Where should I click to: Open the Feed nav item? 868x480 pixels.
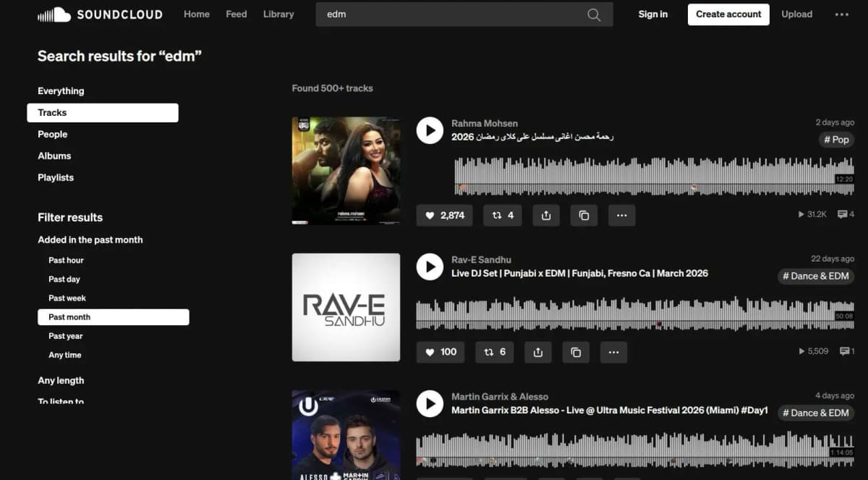pyautogui.click(x=237, y=14)
